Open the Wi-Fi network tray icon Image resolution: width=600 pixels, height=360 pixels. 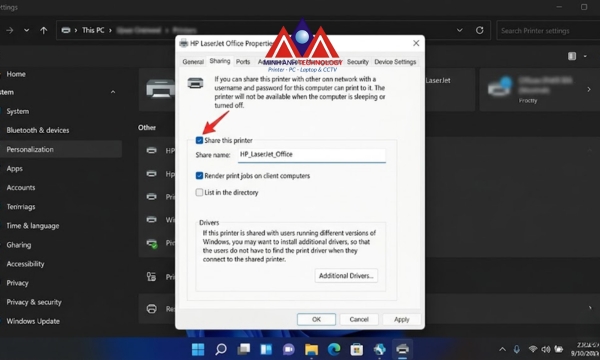pyautogui.click(x=532, y=349)
